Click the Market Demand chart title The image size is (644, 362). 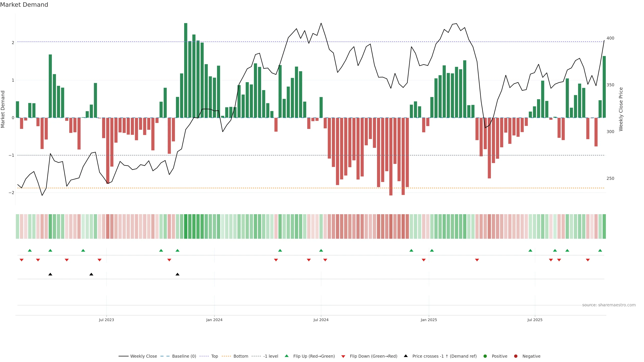pyautogui.click(x=24, y=5)
